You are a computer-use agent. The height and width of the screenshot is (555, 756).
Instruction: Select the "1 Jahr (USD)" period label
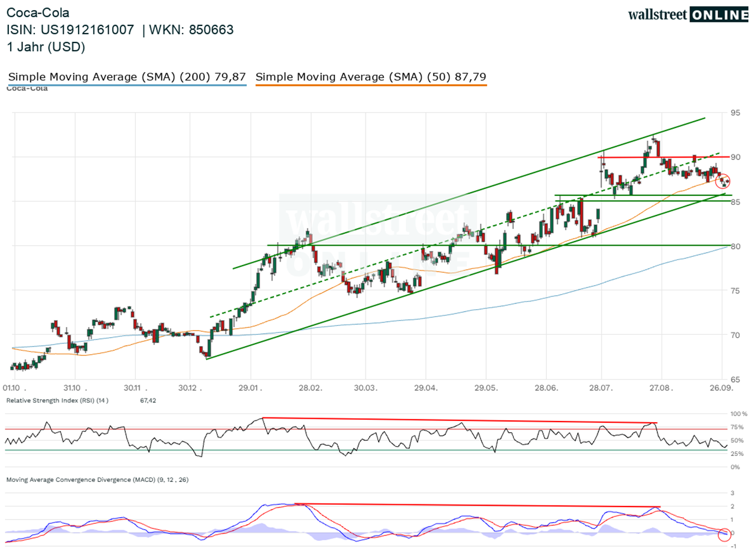tap(45, 48)
